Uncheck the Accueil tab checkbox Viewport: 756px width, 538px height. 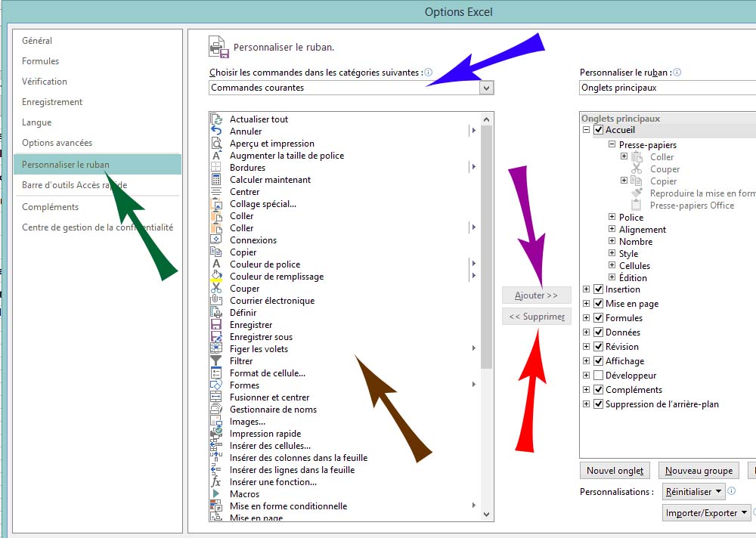(x=598, y=130)
